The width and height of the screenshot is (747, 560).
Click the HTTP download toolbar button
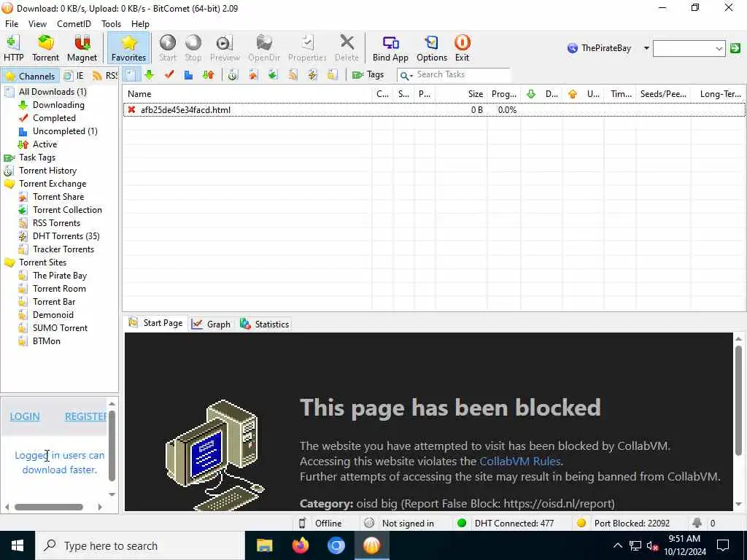pos(13,48)
